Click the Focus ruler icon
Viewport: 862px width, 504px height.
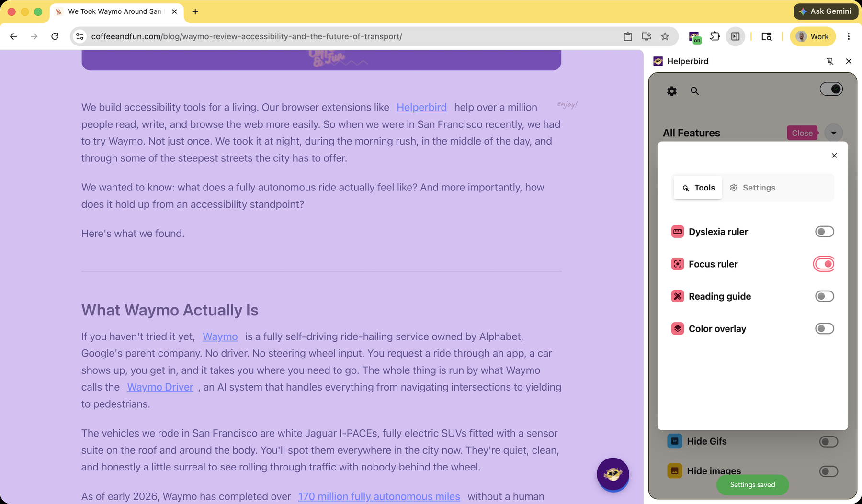pos(678,264)
